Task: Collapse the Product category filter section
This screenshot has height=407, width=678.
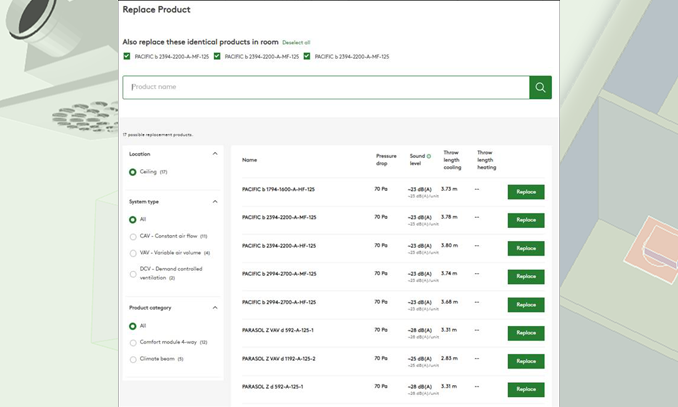Action: 215,308
